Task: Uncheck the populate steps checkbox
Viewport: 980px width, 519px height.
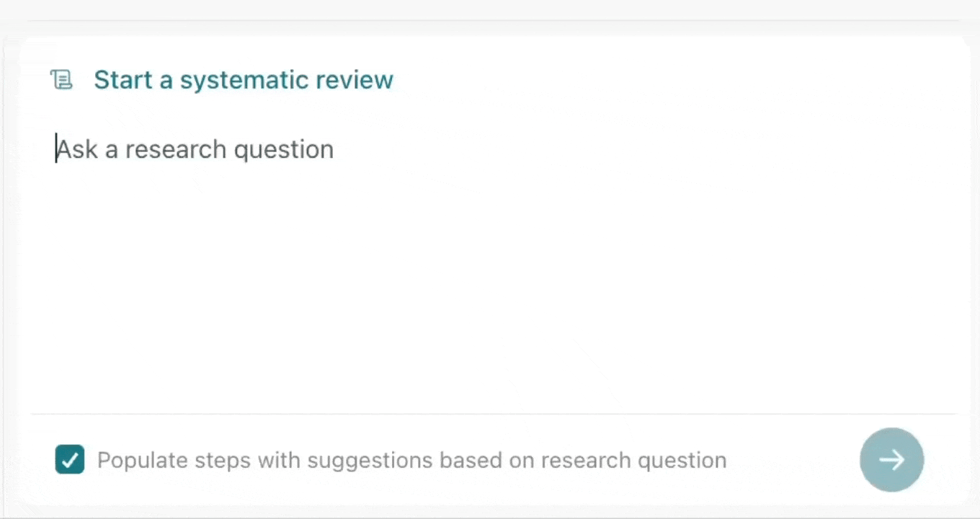Action: click(x=70, y=460)
